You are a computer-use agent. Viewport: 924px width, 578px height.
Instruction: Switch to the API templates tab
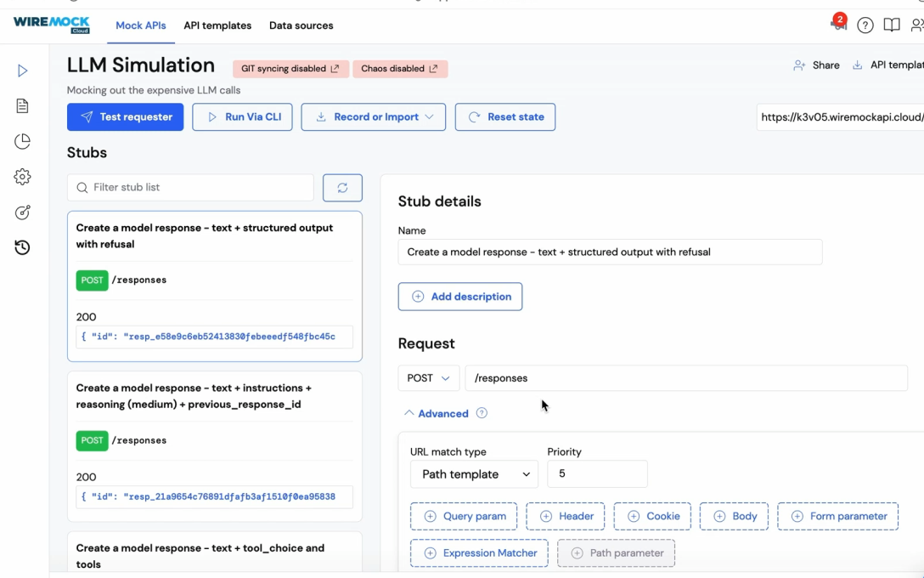217,25
